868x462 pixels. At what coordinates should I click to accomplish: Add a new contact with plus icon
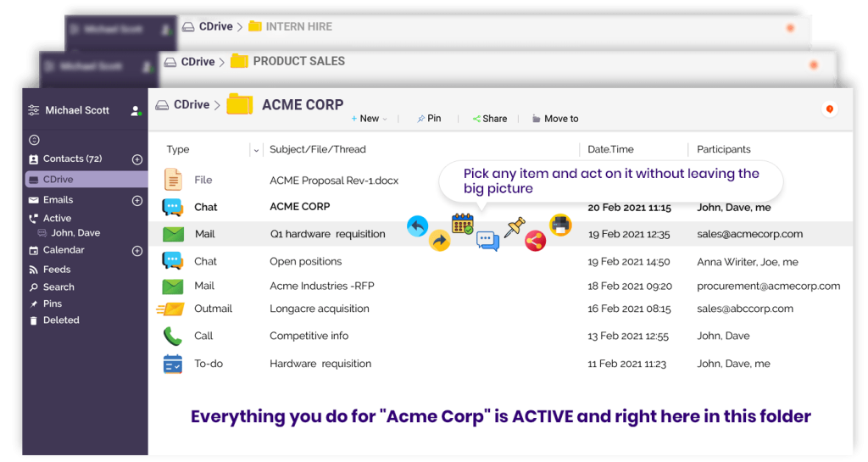click(x=137, y=159)
